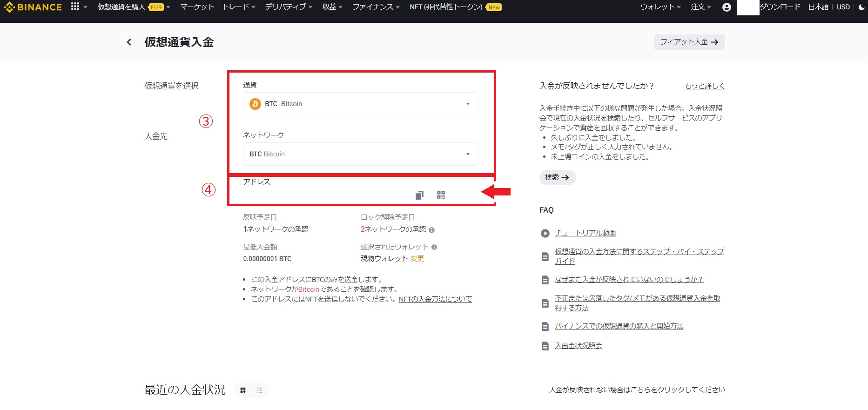Screen dimensions: 868x410
Task: Click document icon beside 入出金状況照会
Action: coord(545,346)
